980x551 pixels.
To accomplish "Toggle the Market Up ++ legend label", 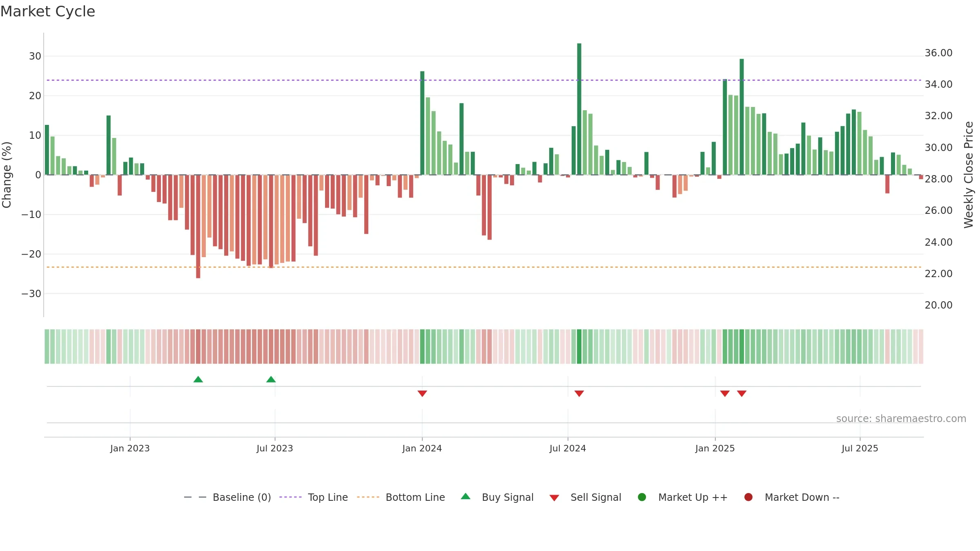I will [693, 497].
